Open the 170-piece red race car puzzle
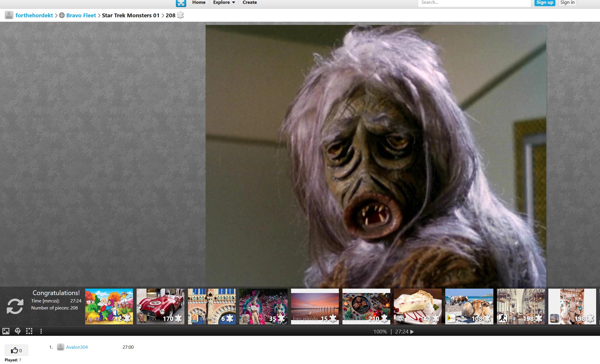The height and width of the screenshot is (364, 600). pyautogui.click(x=160, y=306)
